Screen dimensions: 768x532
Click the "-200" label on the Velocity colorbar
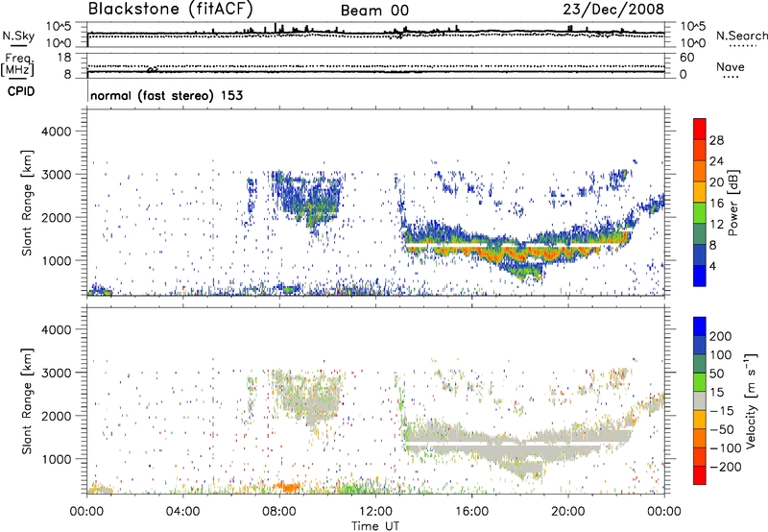(726, 467)
